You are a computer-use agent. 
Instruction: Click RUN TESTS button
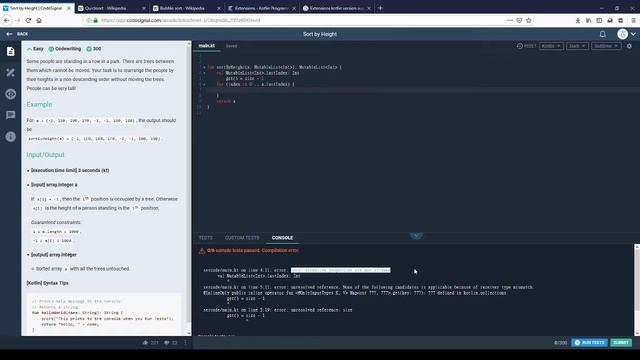click(x=589, y=342)
